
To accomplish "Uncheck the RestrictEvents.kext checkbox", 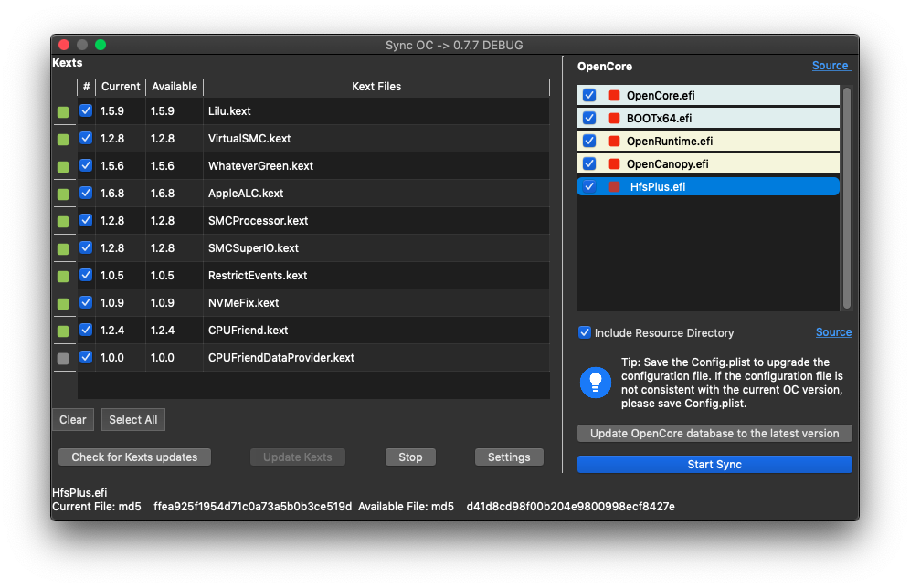I will coord(86,274).
